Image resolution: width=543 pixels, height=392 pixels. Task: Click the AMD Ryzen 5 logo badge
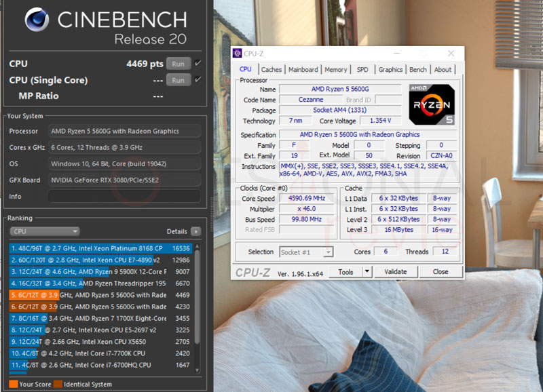[x=432, y=104]
